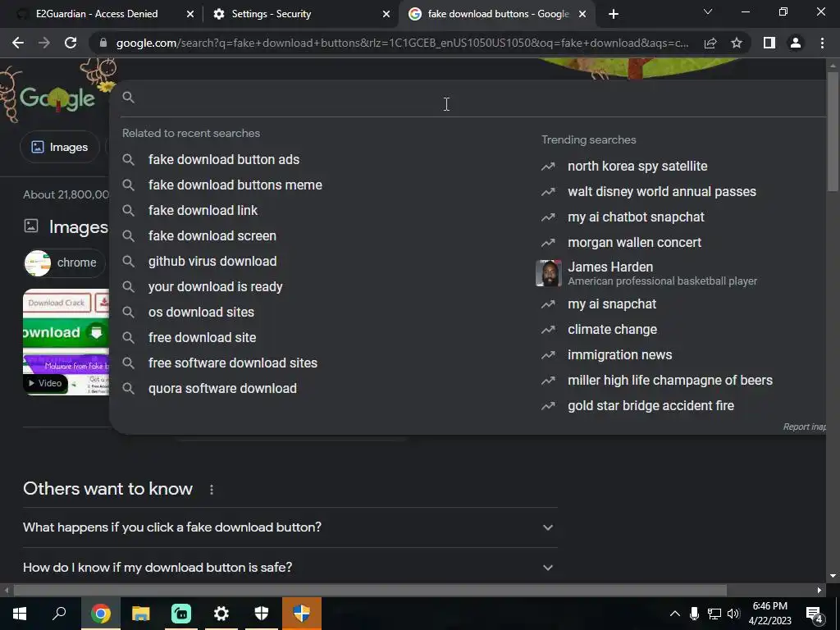Open Windows Security shield in the taskbar
The height and width of the screenshot is (630, 840).
[x=261, y=614]
